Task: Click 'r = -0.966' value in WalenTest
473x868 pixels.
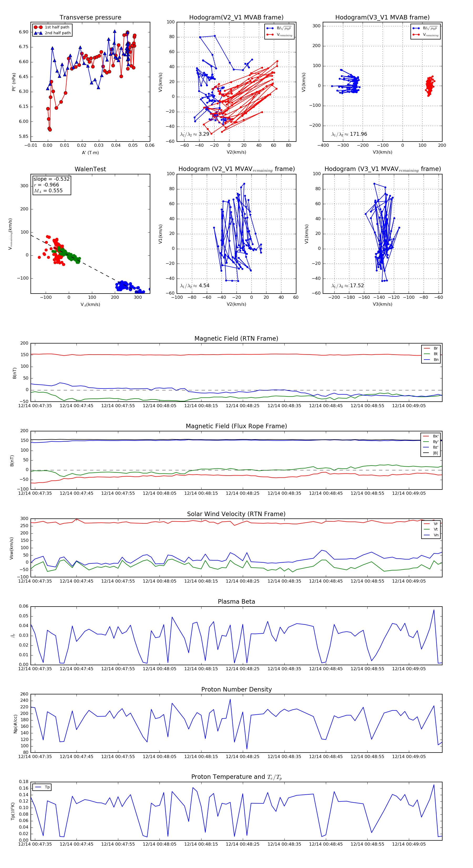Action: (47, 185)
